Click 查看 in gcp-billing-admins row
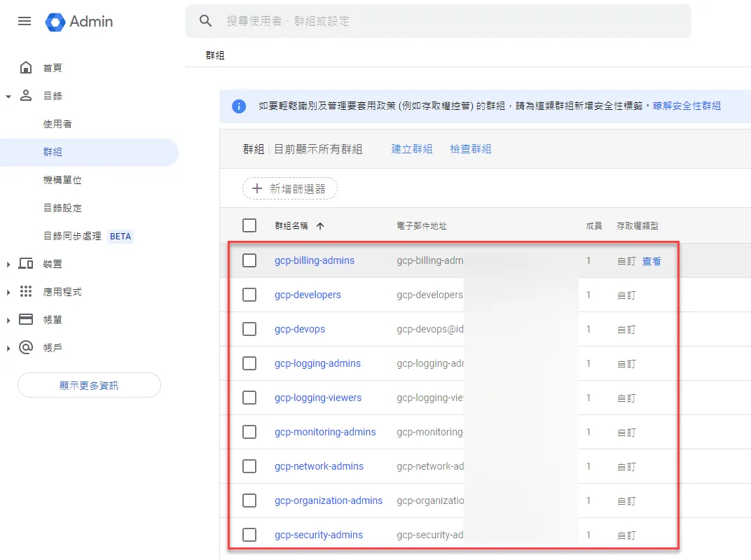Viewport: 751px width, 560px height. click(x=652, y=261)
